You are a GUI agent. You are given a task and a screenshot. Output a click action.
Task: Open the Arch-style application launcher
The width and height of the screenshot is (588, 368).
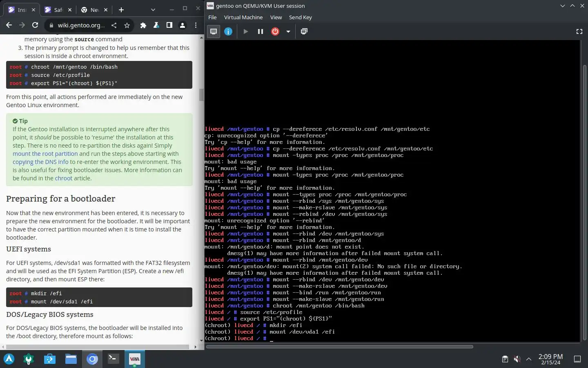click(9, 359)
